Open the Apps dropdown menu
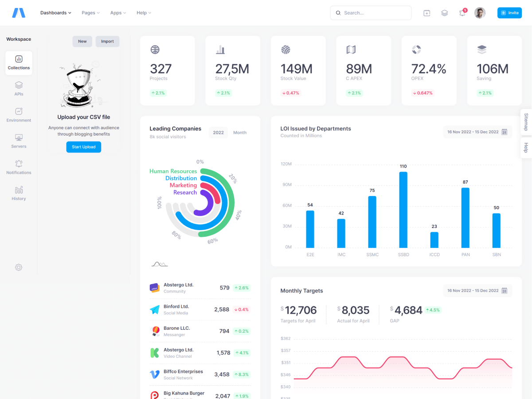This screenshot has height=399, width=532. (x=118, y=13)
